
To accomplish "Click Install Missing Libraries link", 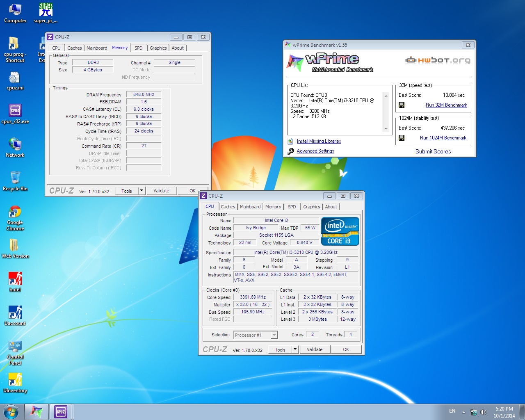I will pos(319,141).
